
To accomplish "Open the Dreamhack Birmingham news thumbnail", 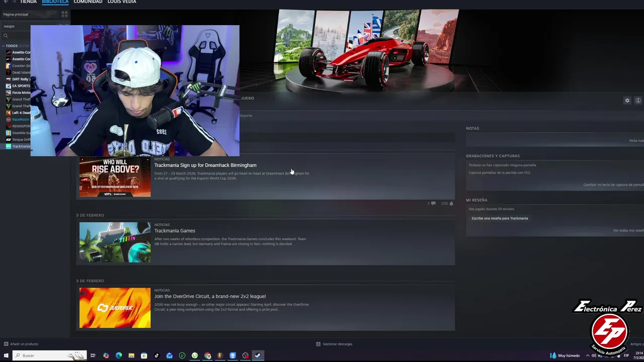I will [x=115, y=176].
